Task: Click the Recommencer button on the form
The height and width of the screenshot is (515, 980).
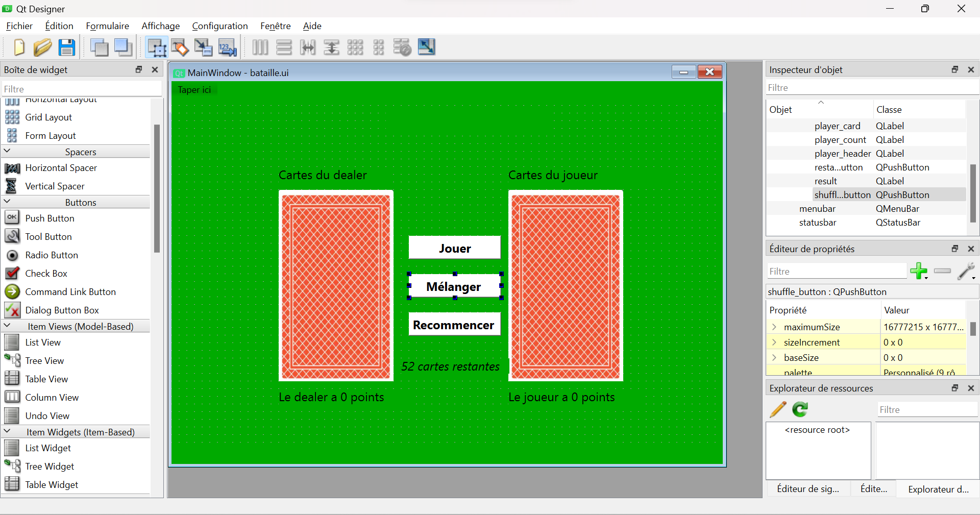Action: click(454, 324)
